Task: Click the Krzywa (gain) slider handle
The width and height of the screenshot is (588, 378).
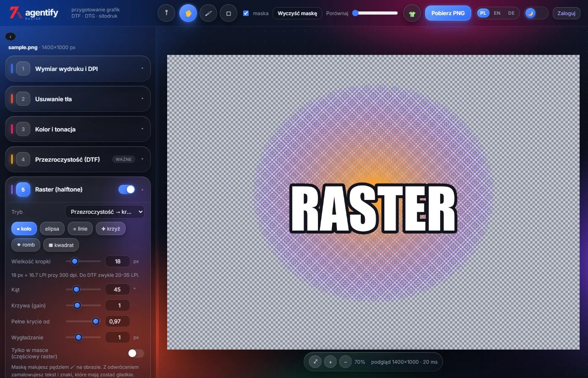Action: pyautogui.click(x=77, y=305)
